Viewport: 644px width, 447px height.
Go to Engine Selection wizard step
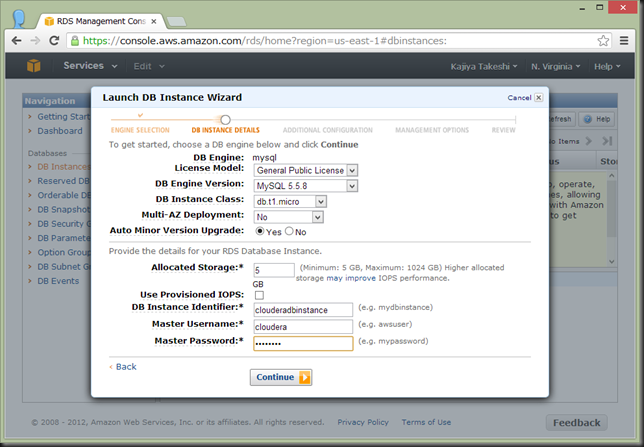(x=140, y=130)
